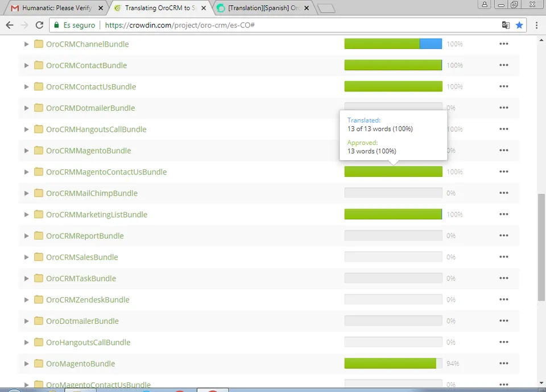Reload the Crowdin page
Screen dimensions: 546x392
39,25
